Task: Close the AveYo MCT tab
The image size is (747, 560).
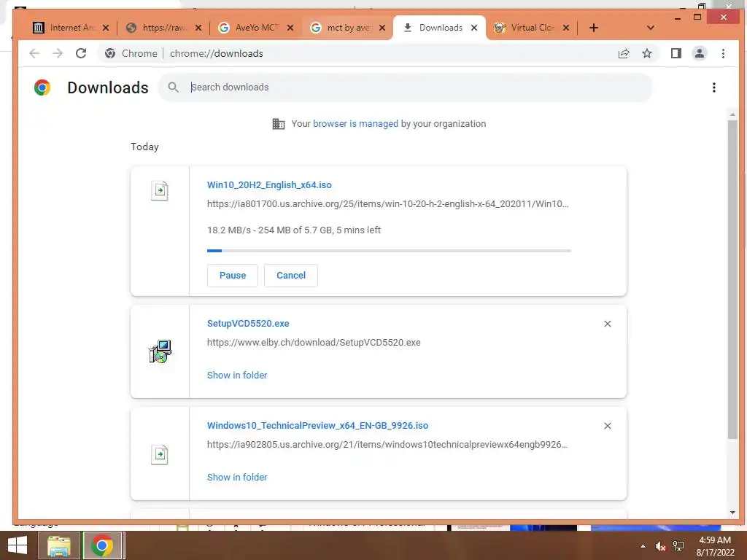Action: [290, 28]
